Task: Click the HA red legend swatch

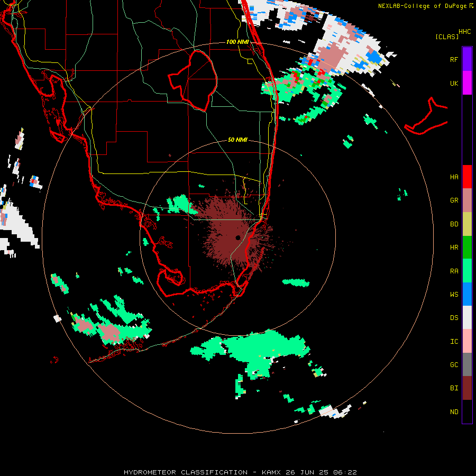Action: [467, 177]
